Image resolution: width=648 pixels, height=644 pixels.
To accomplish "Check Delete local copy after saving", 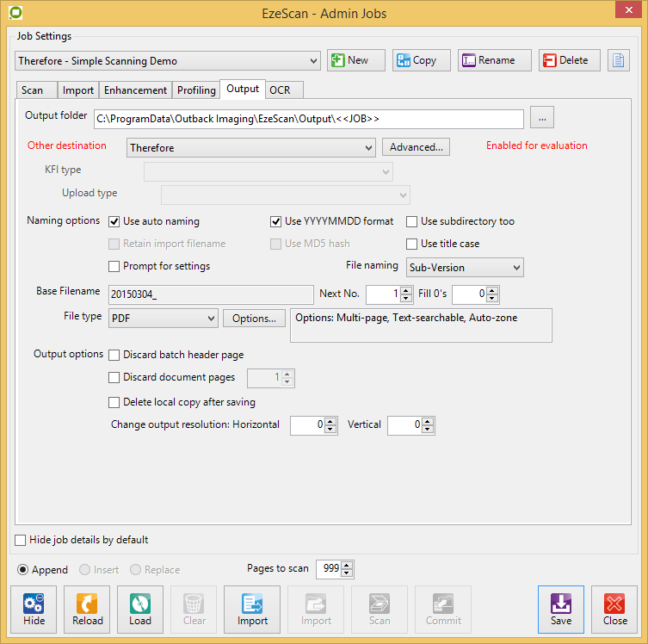I will [x=114, y=402].
